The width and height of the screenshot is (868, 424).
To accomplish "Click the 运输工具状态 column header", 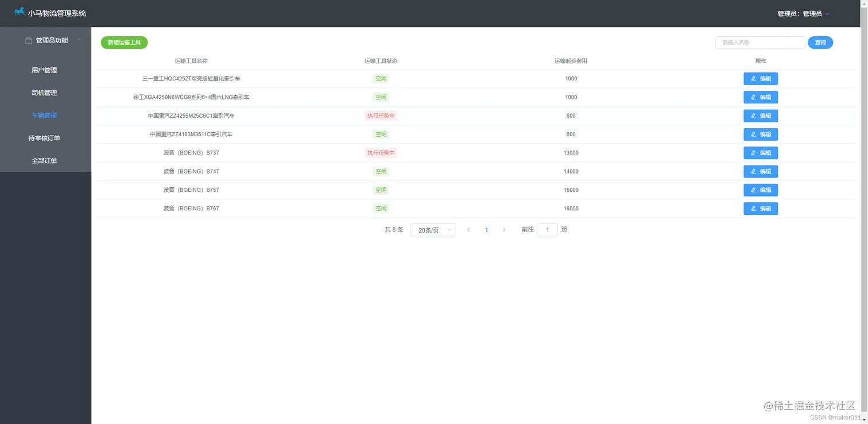I will (381, 61).
